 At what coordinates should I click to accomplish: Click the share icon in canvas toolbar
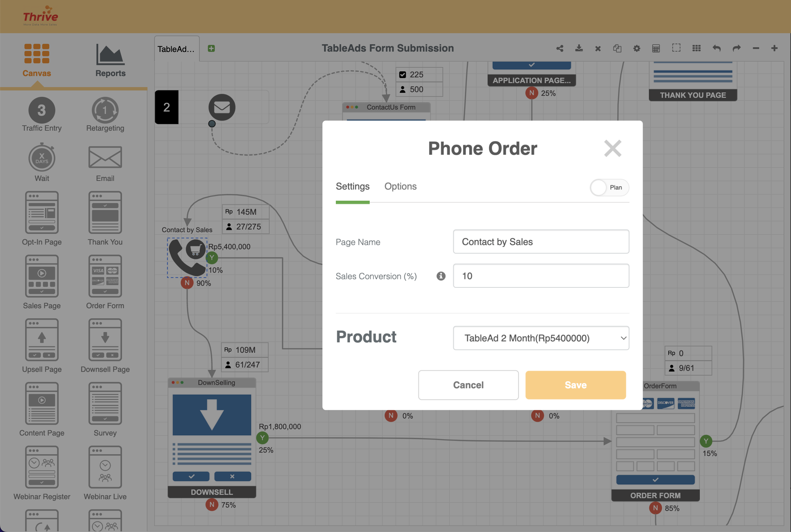[560, 49]
